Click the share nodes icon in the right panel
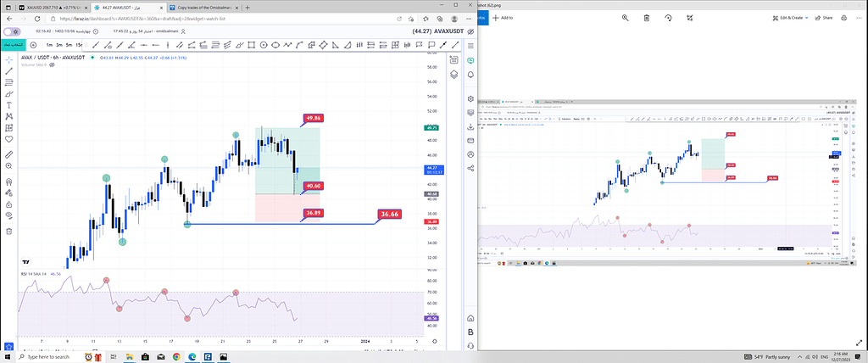Screen dimensions: 868x363 pos(471,168)
